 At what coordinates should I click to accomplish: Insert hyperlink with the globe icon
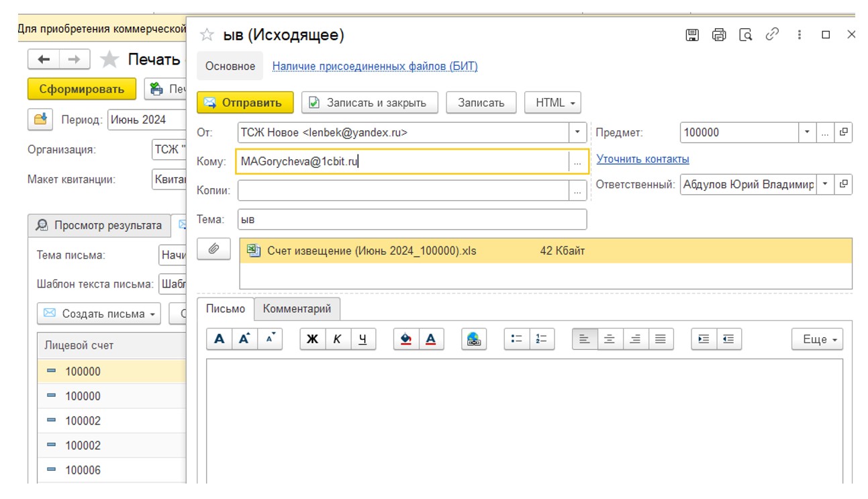click(474, 339)
